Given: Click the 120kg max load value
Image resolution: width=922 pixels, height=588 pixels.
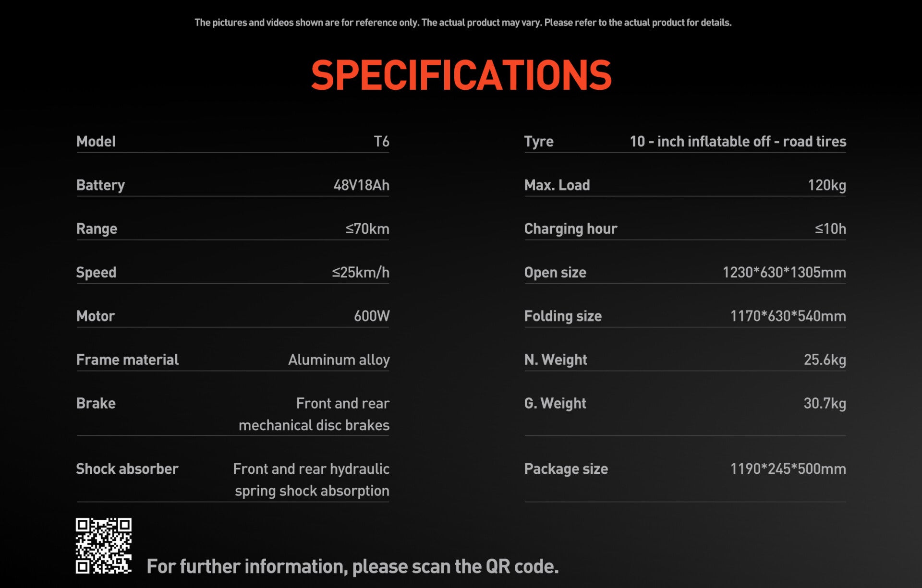Looking at the screenshot, I should (x=826, y=185).
